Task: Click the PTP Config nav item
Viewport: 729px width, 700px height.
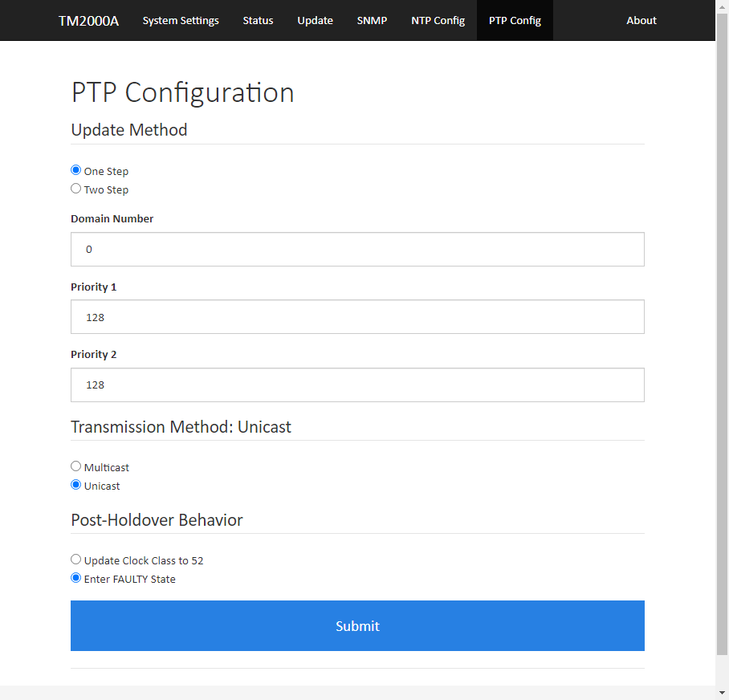Action: (515, 20)
